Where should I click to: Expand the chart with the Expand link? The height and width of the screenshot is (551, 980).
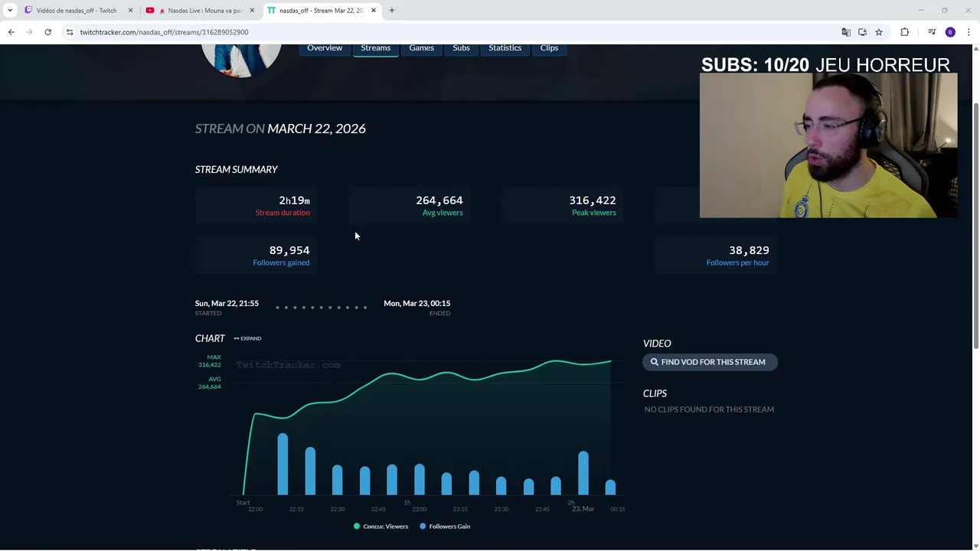[248, 338]
